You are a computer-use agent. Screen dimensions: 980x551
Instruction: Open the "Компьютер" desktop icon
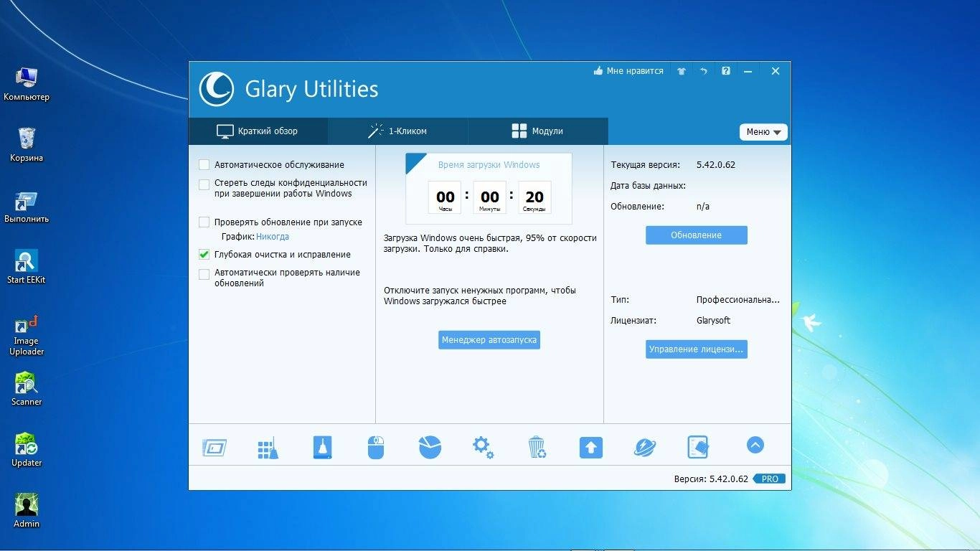[27, 83]
